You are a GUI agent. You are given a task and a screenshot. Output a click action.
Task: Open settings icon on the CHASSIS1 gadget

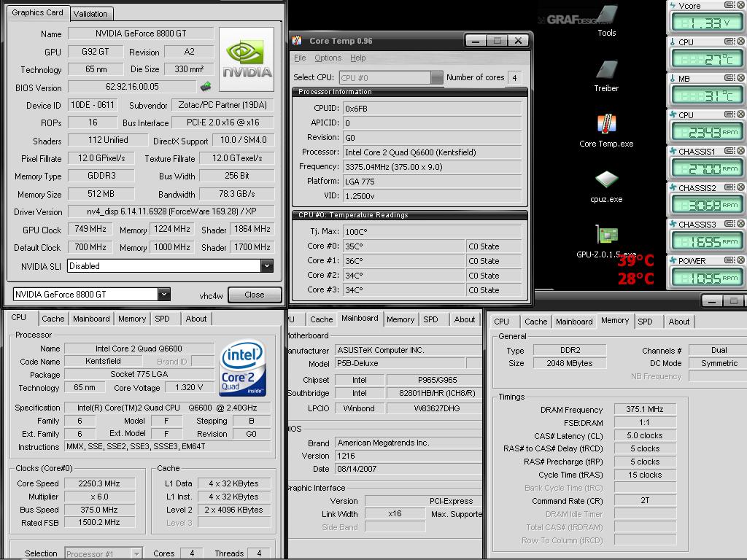coord(729,151)
